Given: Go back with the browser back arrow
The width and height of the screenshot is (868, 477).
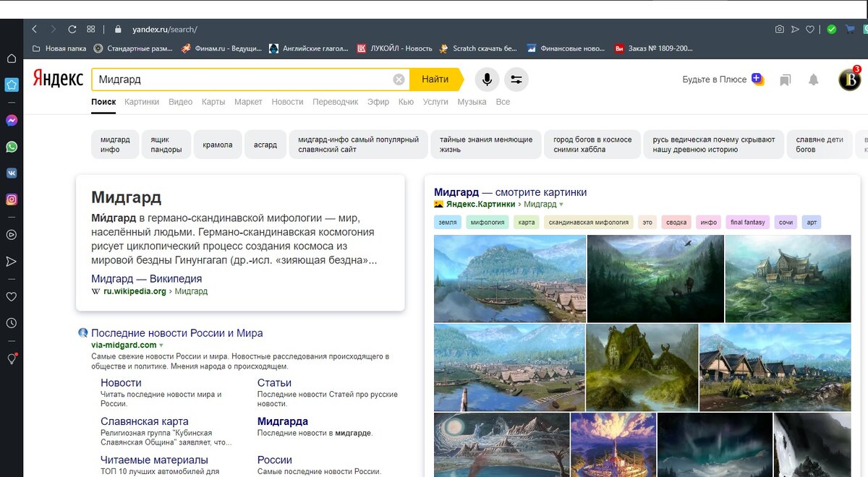Looking at the screenshot, I should click(34, 30).
